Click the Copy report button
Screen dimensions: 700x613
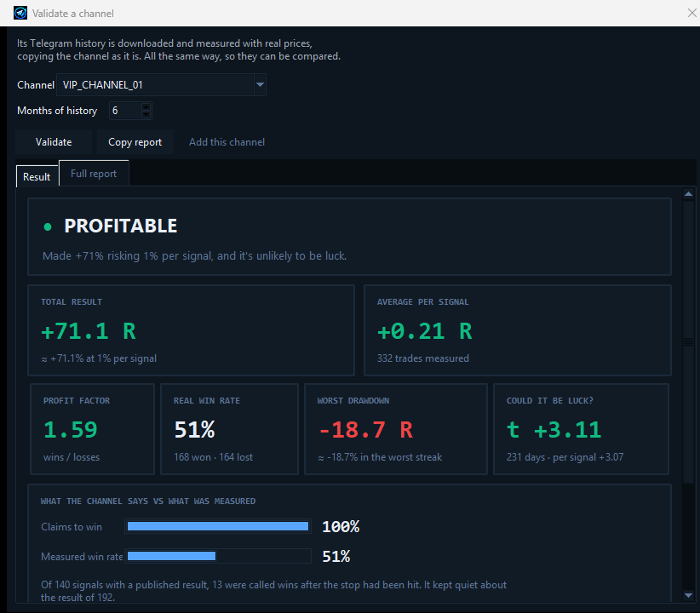coord(135,142)
